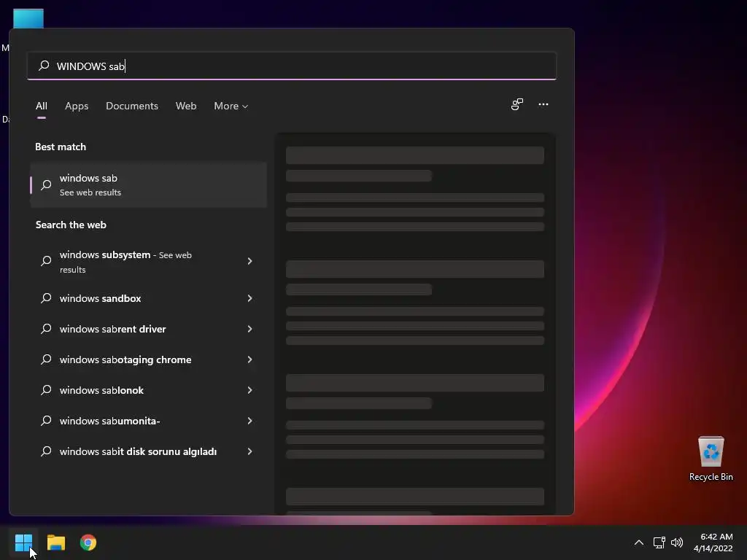Switch to the Web filter tab
747x560 pixels.
(x=186, y=106)
